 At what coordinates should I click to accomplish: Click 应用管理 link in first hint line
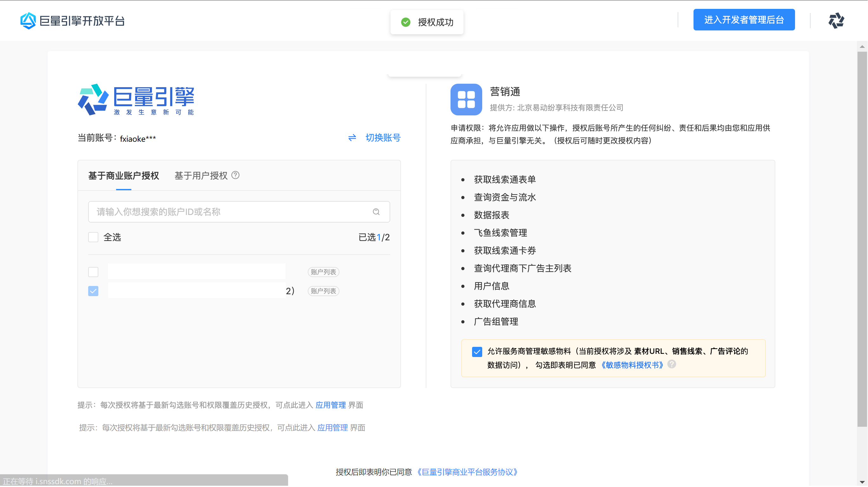pyautogui.click(x=331, y=405)
